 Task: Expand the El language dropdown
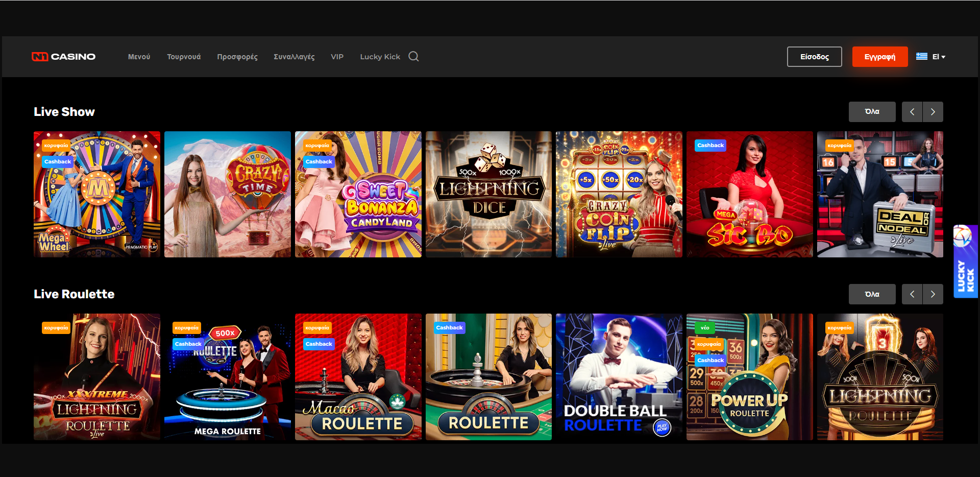pyautogui.click(x=939, y=57)
